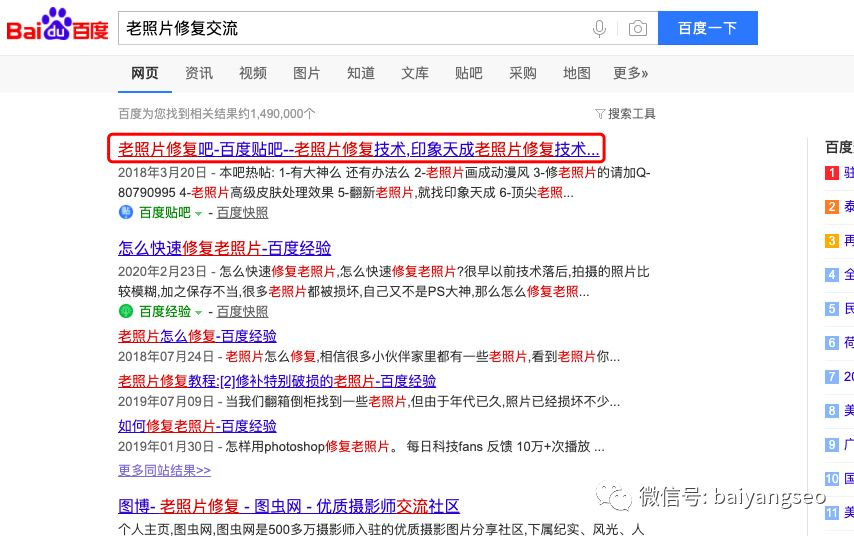Open 百度快照 link of first result
The image size is (854, 536).
coord(242,213)
